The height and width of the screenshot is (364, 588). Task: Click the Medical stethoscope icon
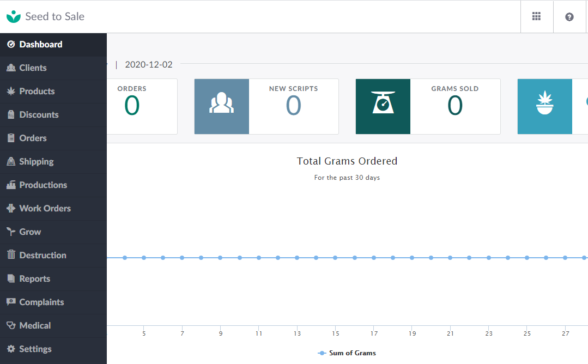[x=11, y=325]
